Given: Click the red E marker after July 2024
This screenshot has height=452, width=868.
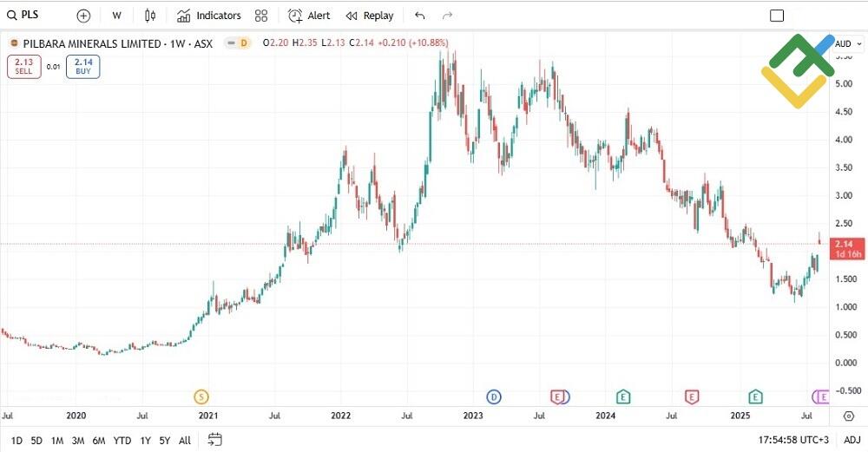Looking at the screenshot, I should tap(692, 396).
